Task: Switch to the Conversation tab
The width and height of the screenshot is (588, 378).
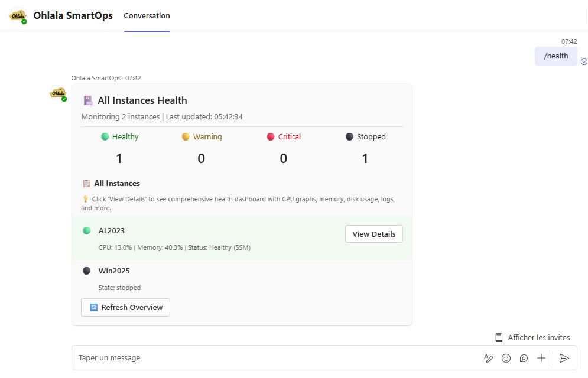Action: point(147,16)
